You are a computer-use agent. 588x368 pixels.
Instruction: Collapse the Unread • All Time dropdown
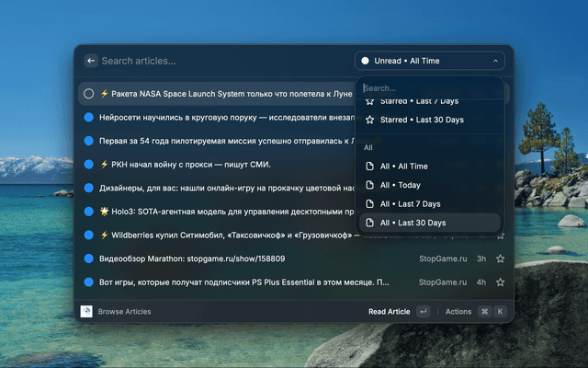point(429,61)
